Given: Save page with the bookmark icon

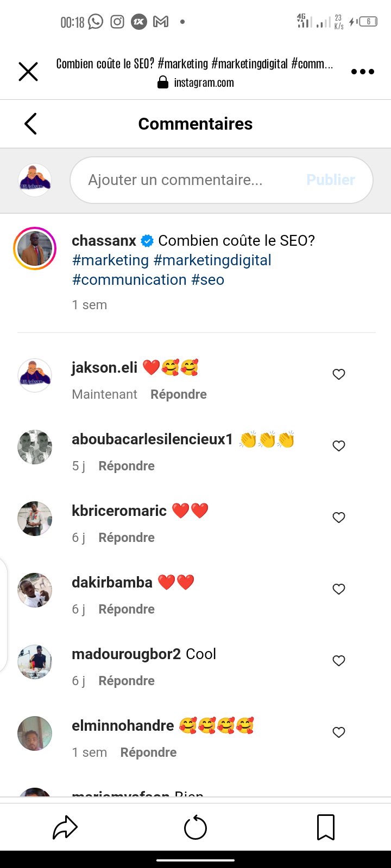Looking at the screenshot, I should coord(326,828).
